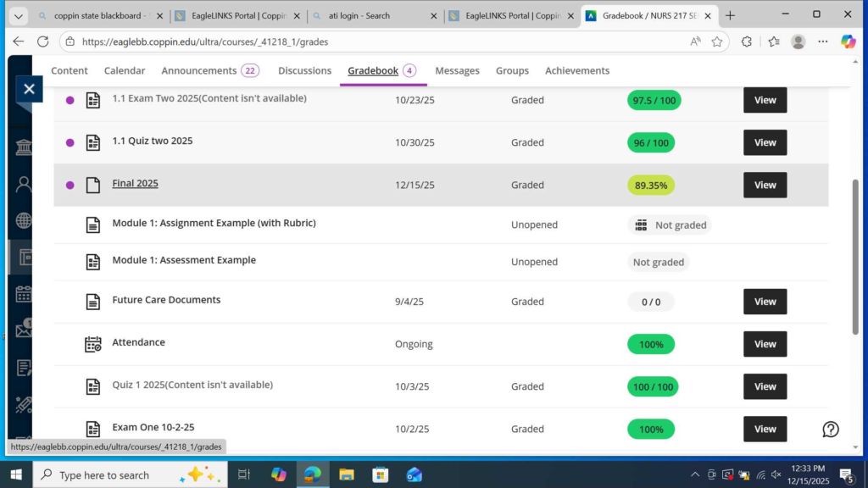Switch to the Announcements tab
This screenshot has height=488, width=868.
[x=199, y=71]
